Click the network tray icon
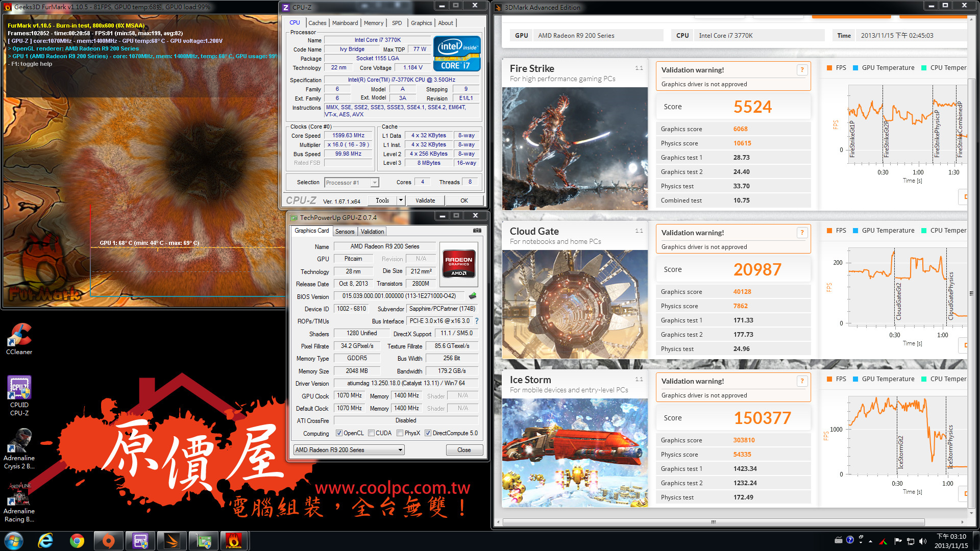This screenshot has height=551, width=980. click(x=910, y=541)
